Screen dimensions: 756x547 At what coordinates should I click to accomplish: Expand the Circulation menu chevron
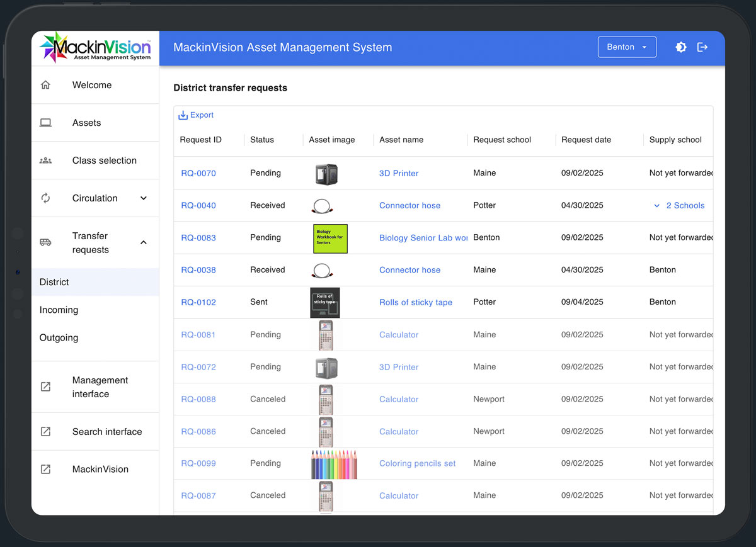pos(144,198)
